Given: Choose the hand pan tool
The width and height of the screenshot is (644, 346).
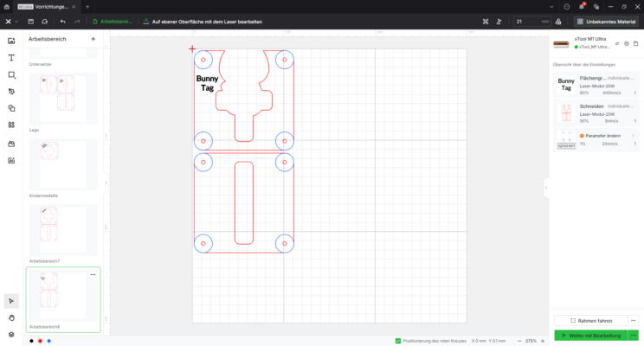Looking at the screenshot, I should click(x=11, y=317).
